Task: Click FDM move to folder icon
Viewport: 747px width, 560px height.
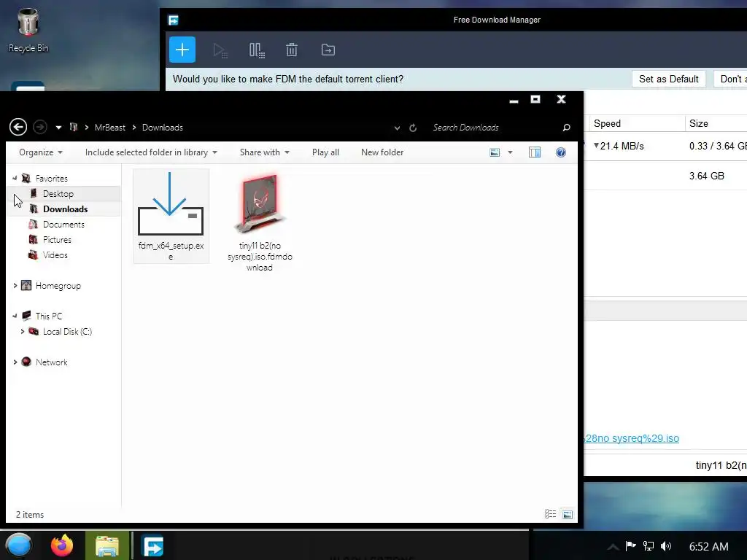Action: (x=328, y=50)
